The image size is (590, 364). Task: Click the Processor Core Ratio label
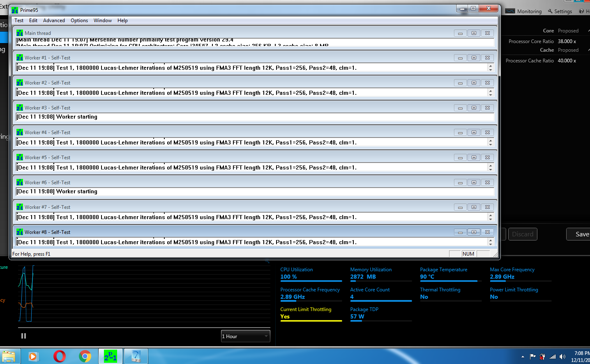(x=531, y=41)
